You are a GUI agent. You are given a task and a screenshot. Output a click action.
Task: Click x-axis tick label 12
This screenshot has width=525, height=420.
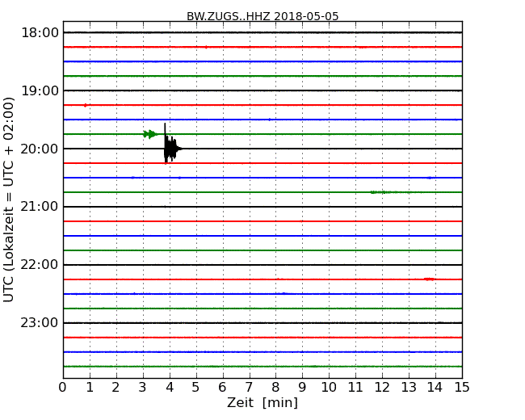pos(382,388)
